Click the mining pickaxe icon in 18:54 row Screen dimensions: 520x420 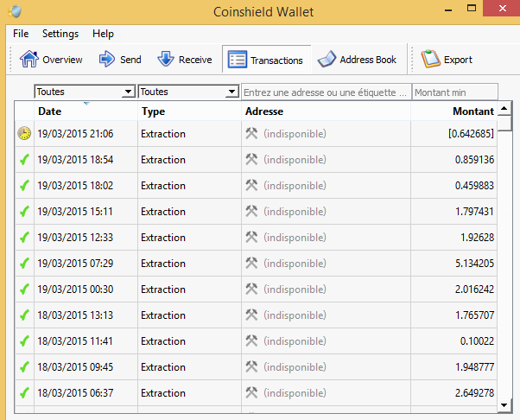click(251, 159)
